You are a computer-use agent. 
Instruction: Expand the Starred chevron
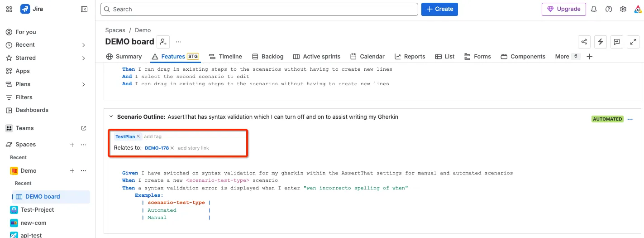(x=84, y=58)
